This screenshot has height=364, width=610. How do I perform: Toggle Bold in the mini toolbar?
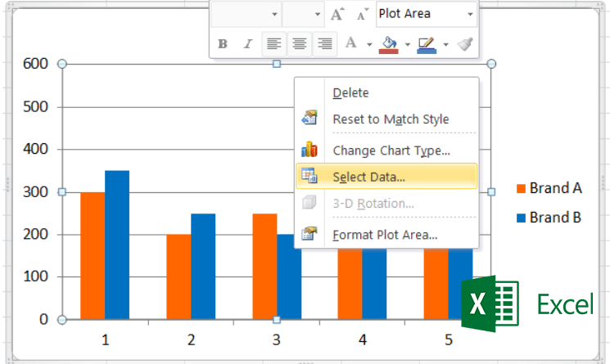tap(223, 44)
